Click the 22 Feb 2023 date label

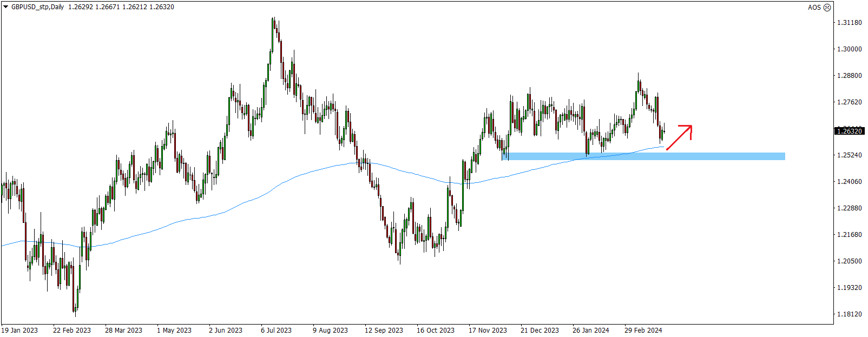pyautogui.click(x=72, y=331)
